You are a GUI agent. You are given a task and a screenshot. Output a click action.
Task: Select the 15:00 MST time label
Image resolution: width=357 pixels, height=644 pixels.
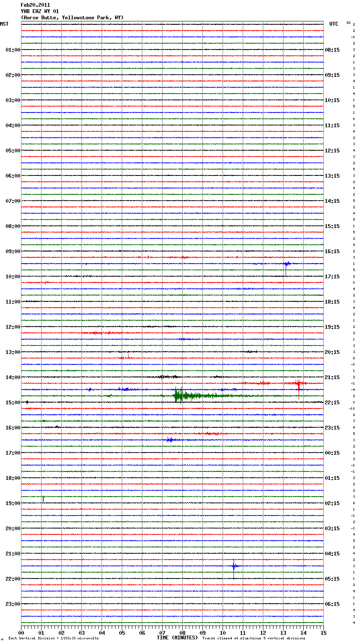(x=13, y=403)
